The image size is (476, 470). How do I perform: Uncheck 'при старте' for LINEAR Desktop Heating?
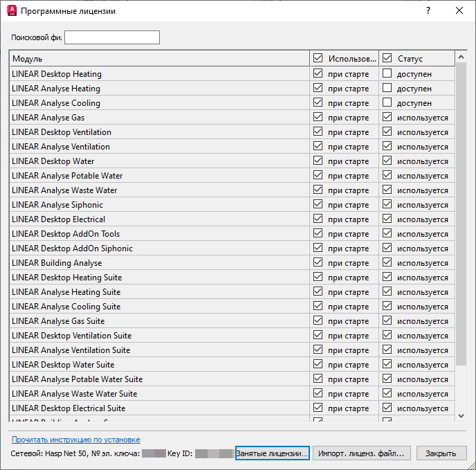pos(318,73)
